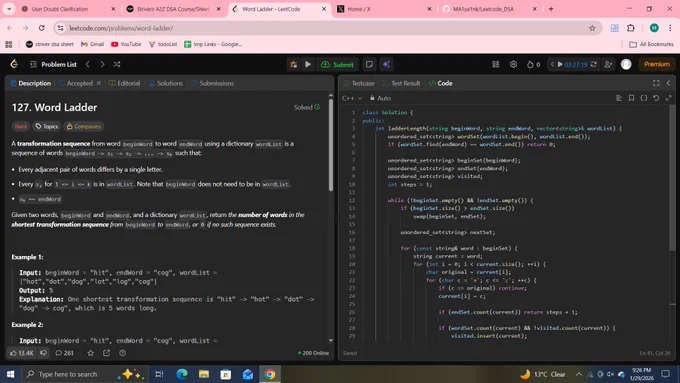This screenshot has height=383, width=680.
Task: Click the Windows taskbar search box
Action: tap(84, 374)
